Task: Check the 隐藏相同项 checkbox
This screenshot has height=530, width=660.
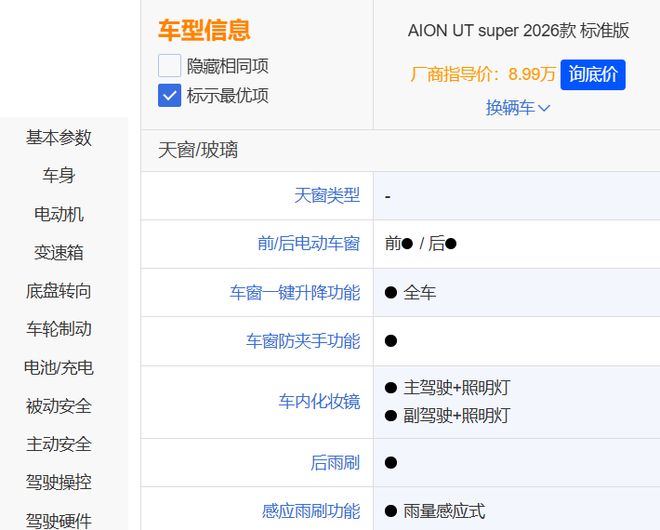Action: [169, 66]
